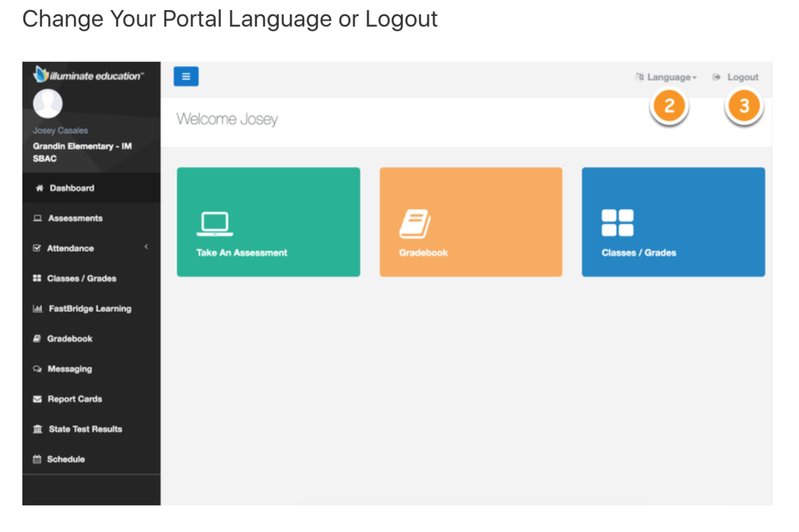The image size is (799, 532).
Task: Click the Welcome Josey heading
Action: 227,119
